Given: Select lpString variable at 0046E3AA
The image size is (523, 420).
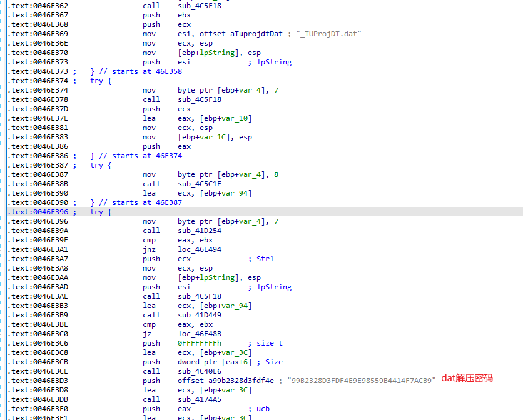Looking at the screenshot, I should [x=217, y=277].
